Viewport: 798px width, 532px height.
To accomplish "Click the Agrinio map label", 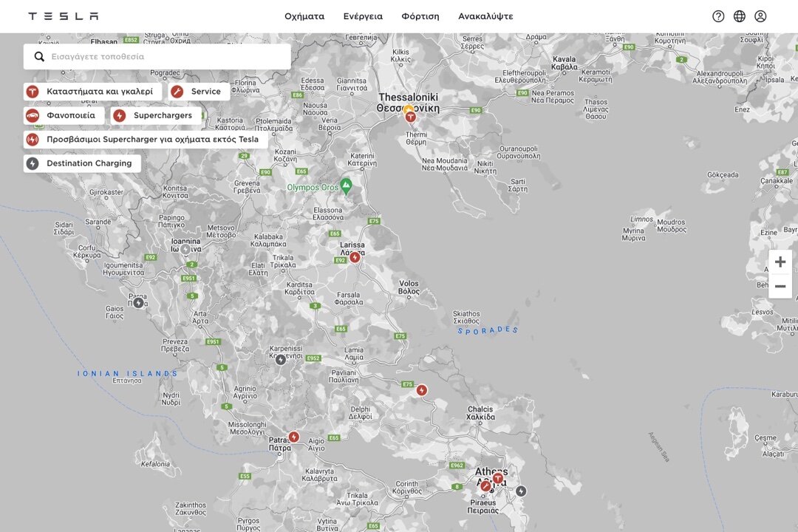I will [x=245, y=392].
